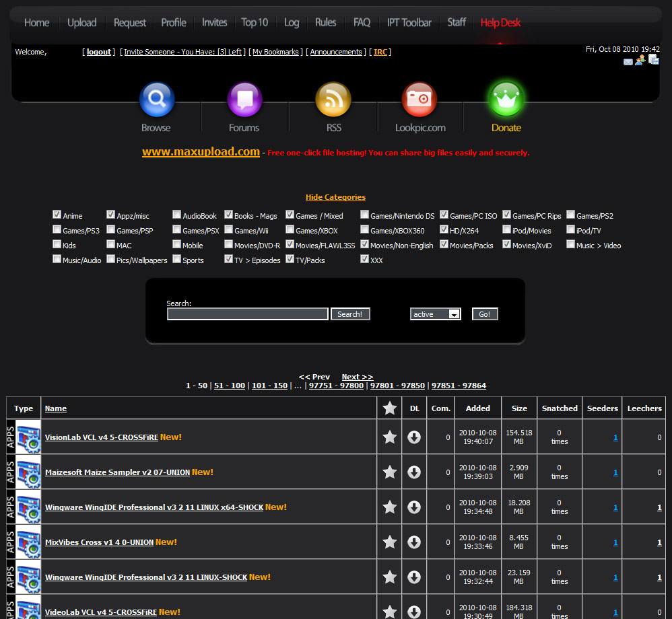The width and height of the screenshot is (672, 619).
Task: Click APPS category icon for MixVibes row
Action: 24,542
